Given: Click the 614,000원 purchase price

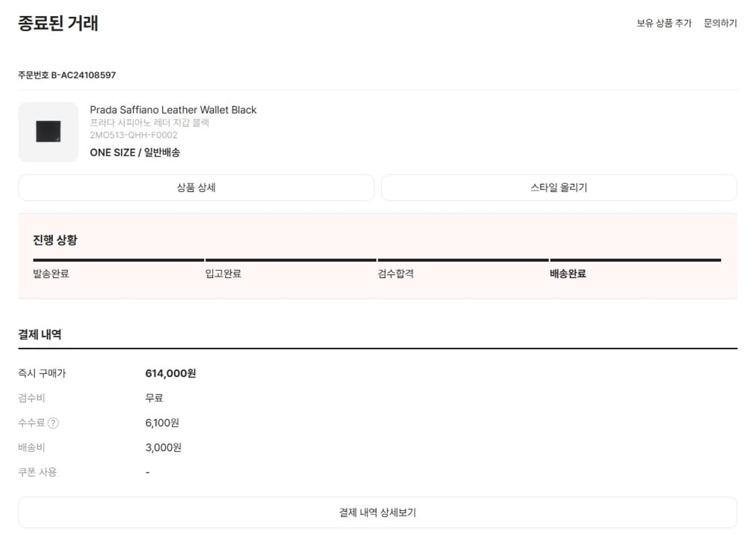Looking at the screenshot, I should (x=171, y=373).
